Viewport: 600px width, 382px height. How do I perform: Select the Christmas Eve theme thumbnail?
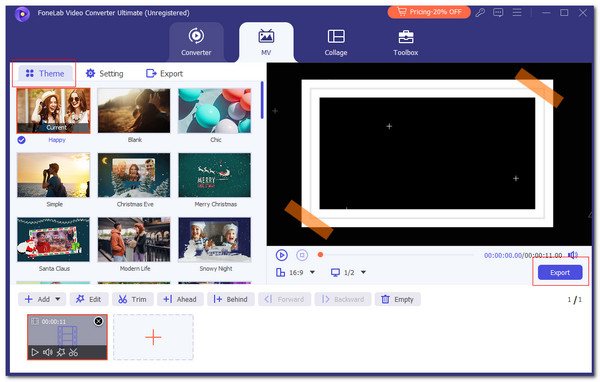point(134,175)
